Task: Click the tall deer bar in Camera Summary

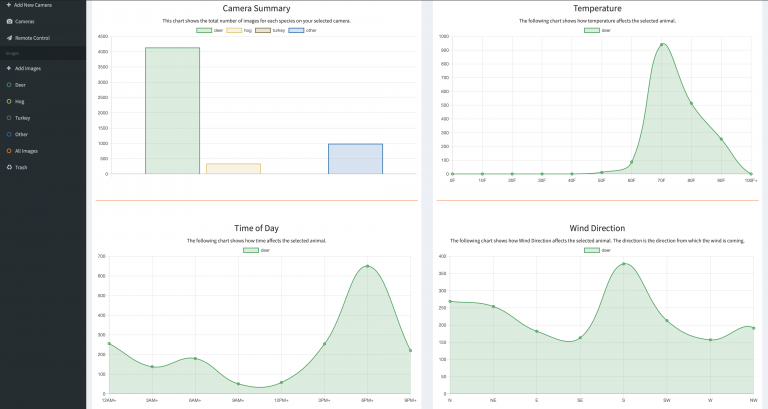Action: coord(172,110)
